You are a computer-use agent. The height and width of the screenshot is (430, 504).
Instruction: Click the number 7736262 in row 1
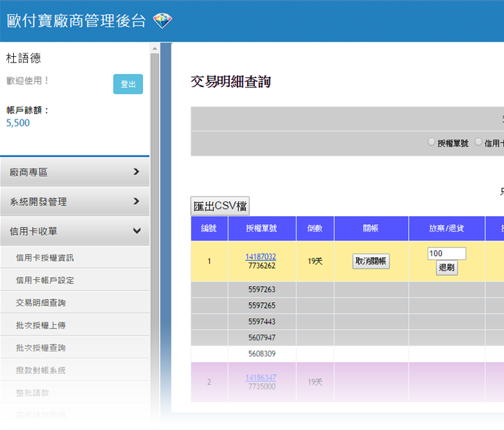tap(262, 265)
